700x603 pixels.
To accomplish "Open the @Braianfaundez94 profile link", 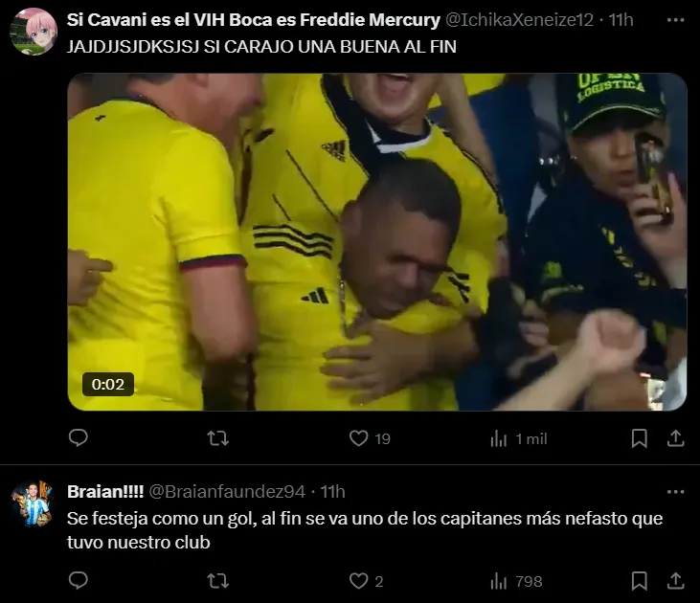I will tap(227, 491).
